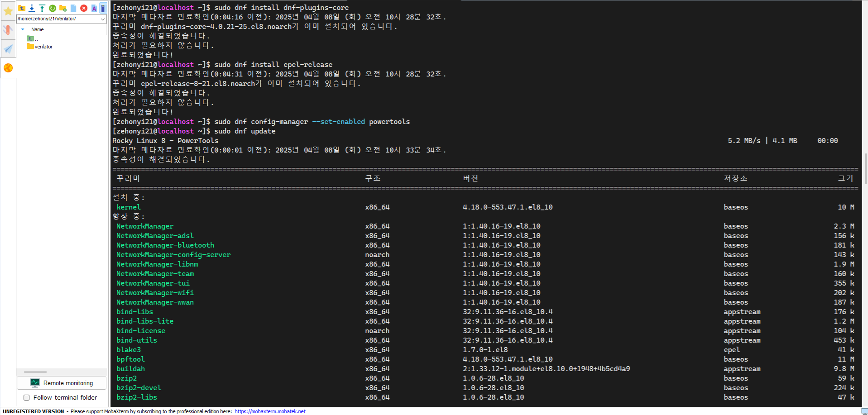Click 'UNREGISTERED VERSION' status text

point(34,411)
